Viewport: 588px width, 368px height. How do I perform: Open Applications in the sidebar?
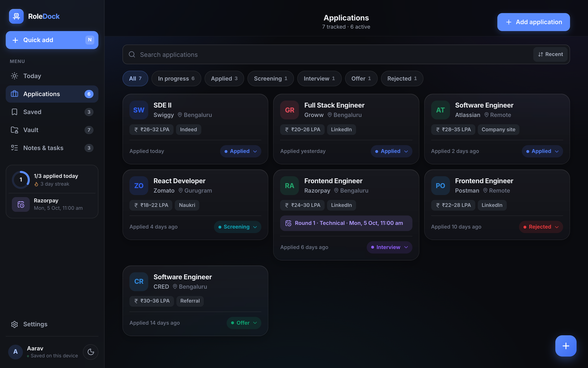point(52,94)
